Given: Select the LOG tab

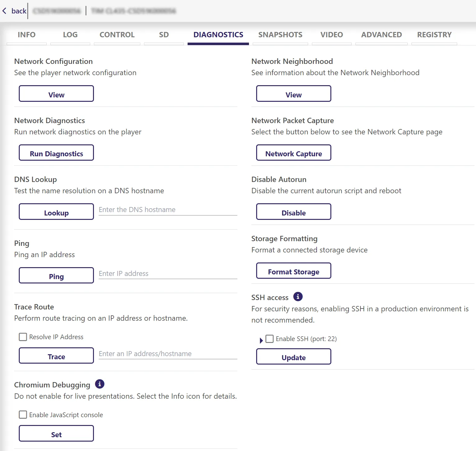Looking at the screenshot, I should pos(70,35).
